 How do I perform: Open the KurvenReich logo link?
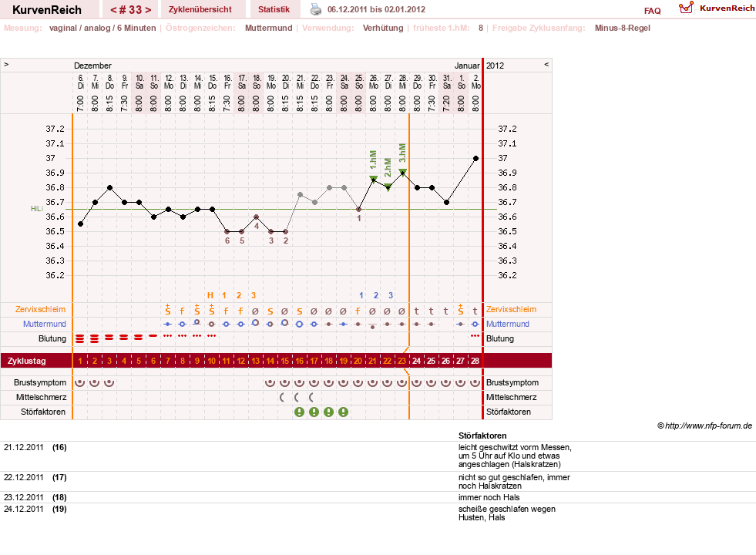click(x=716, y=8)
